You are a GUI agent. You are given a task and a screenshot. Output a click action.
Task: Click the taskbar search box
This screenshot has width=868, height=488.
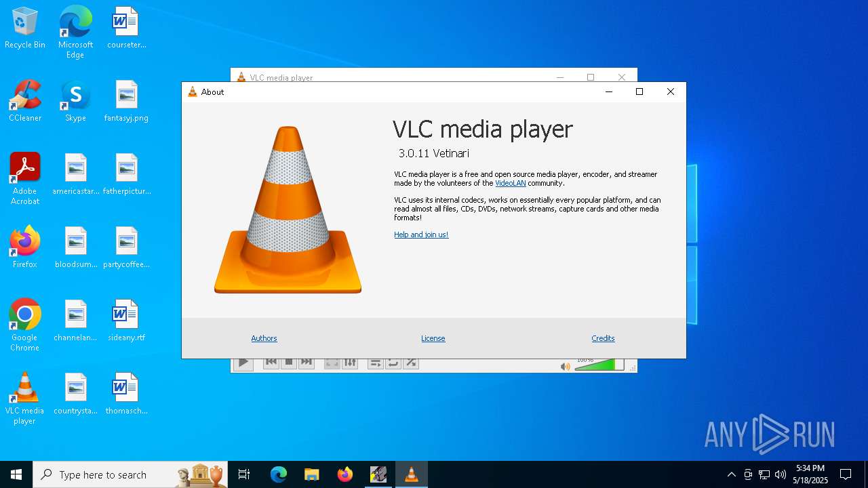(x=130, y=474)
